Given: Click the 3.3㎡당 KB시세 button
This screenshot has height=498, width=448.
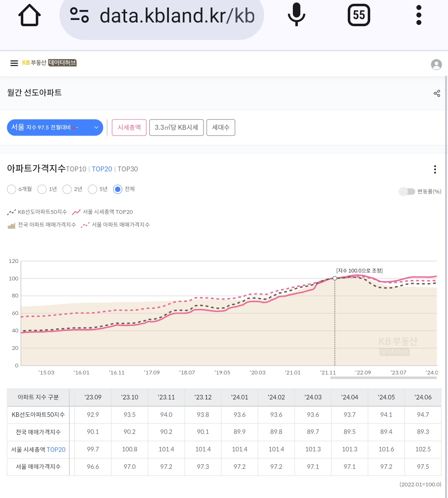Looking at the screenshot, I should click(x=176, y=127).
